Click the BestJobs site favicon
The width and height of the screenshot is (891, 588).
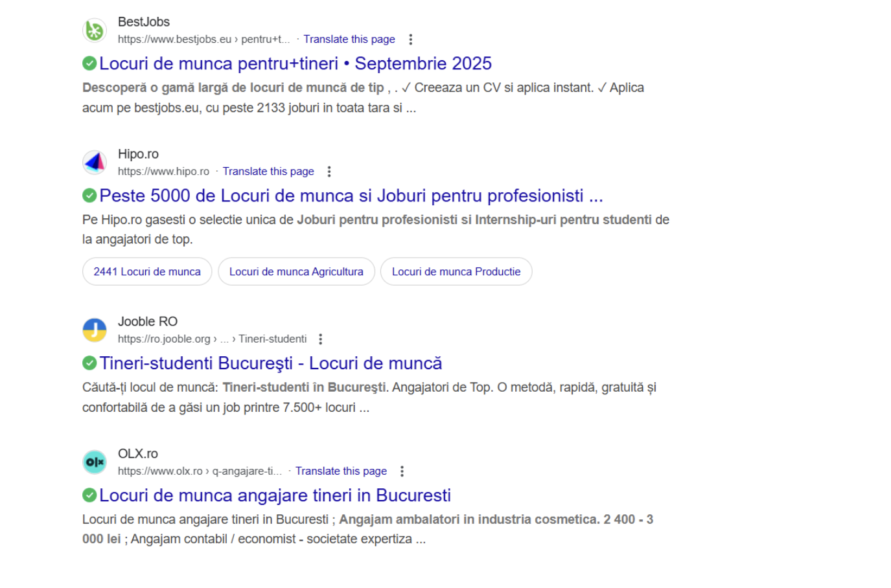pos(95,30)
